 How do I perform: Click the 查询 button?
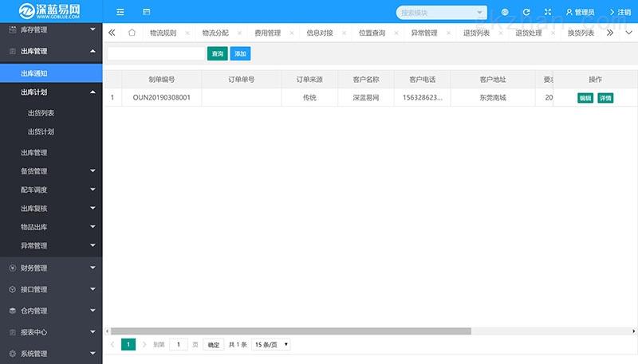click(x=217, y=53)
